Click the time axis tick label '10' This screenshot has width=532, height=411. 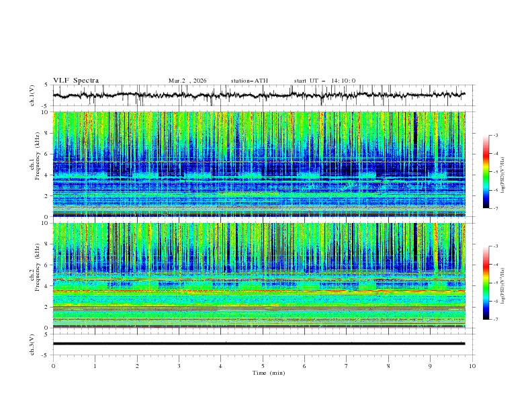(472, 366)
